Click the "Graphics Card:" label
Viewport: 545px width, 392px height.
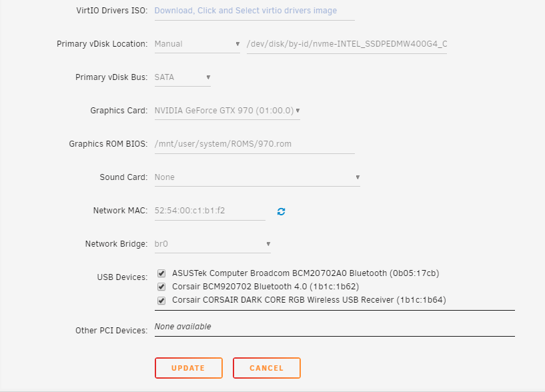[119, 111]
